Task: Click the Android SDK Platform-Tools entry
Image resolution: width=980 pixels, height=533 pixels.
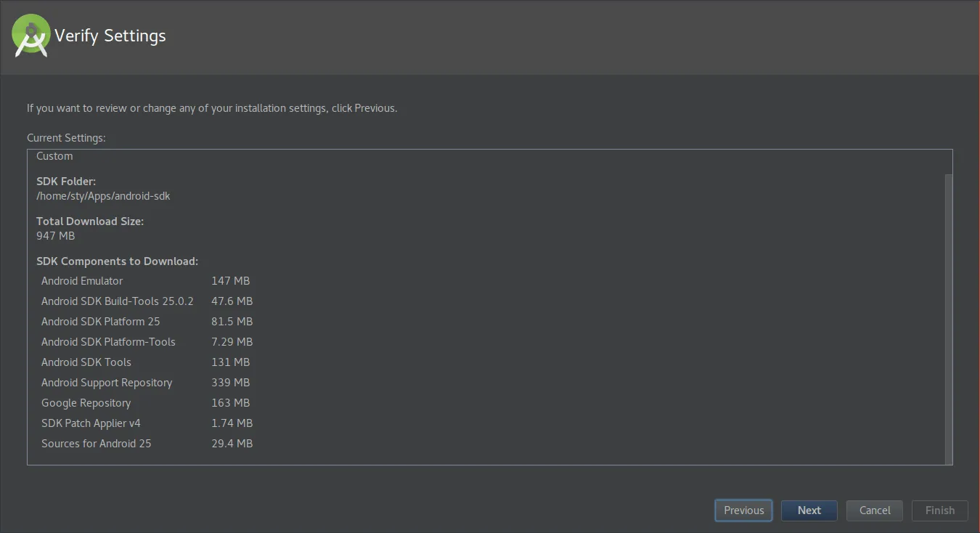Action: tap(108, 342)
